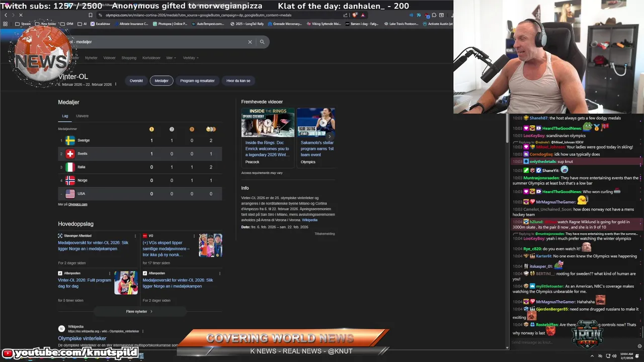Open the AI bookmarks folder

pos(82,24)
